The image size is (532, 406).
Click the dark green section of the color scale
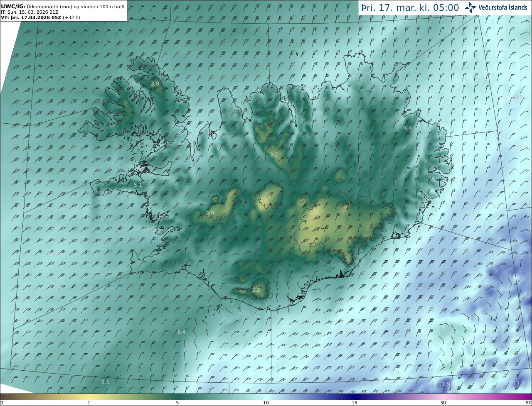pos(177,396)
